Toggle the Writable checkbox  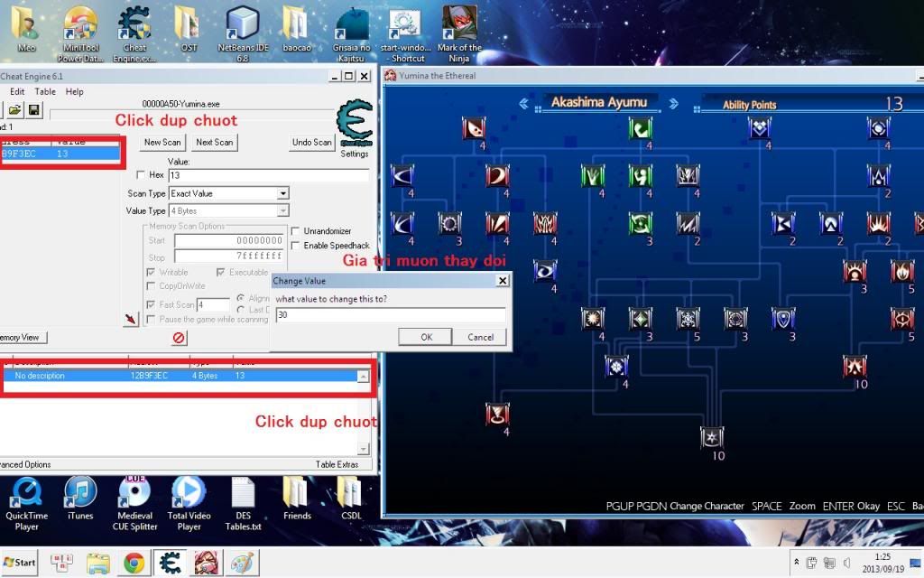click(x=151, y=272)
